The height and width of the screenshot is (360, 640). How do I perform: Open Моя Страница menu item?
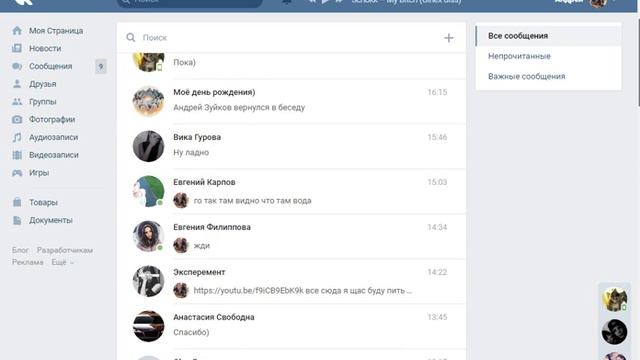[x=56, y=31]
